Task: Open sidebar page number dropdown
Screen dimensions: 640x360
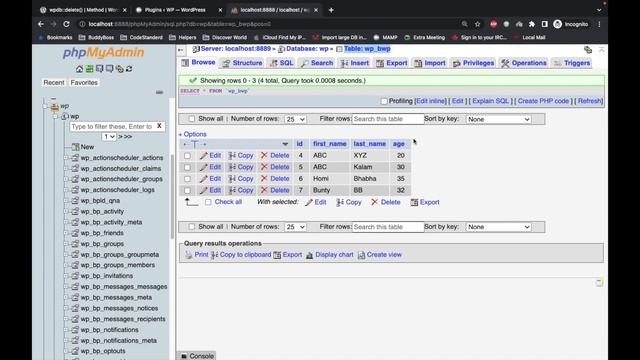Action: 109,137
